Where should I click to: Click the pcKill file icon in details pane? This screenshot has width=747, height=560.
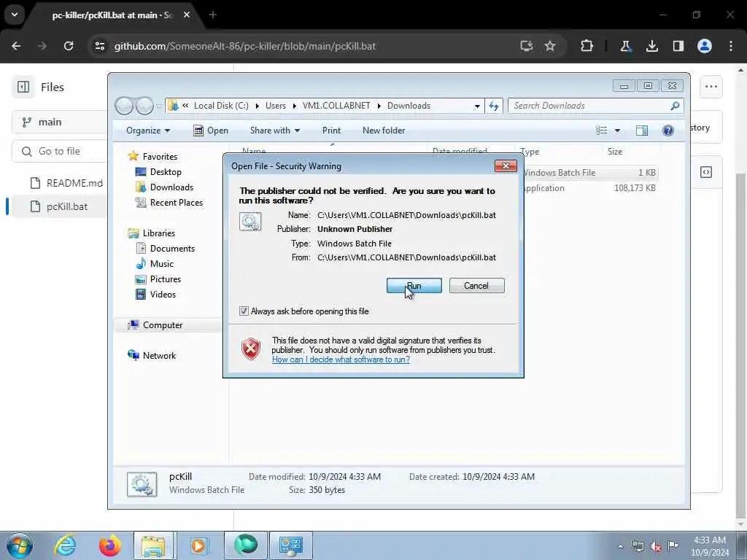[x=142, y=484]
